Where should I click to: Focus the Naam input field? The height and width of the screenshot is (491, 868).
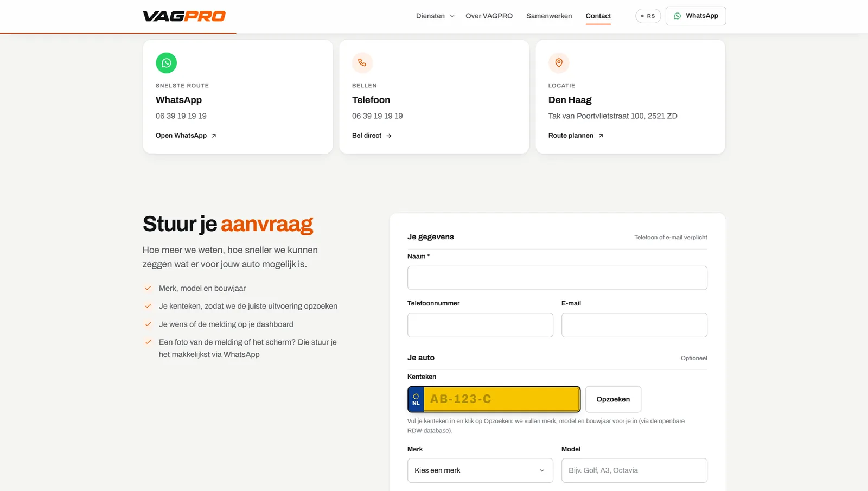point(557,278)
